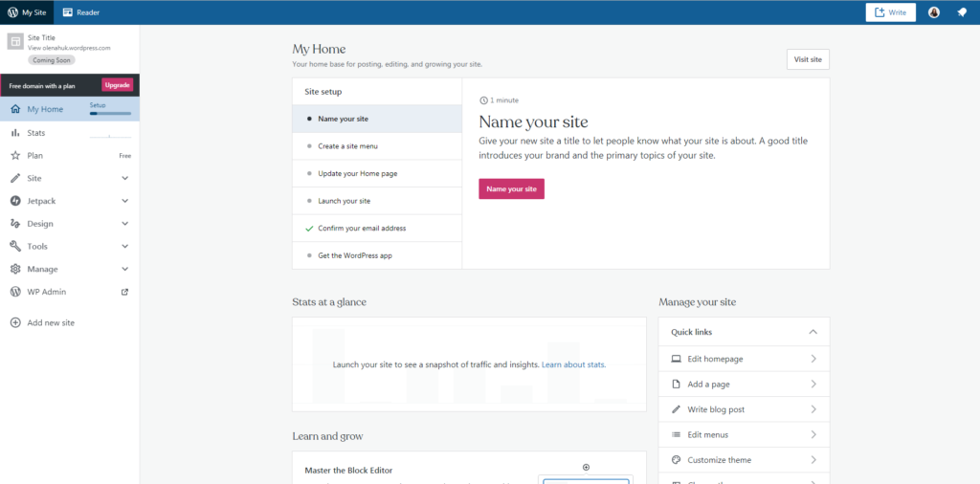The width and height of the screenshot is (980, 484).
Task: Click the Coming Soon badge
Action: click(x=52, y=60)
